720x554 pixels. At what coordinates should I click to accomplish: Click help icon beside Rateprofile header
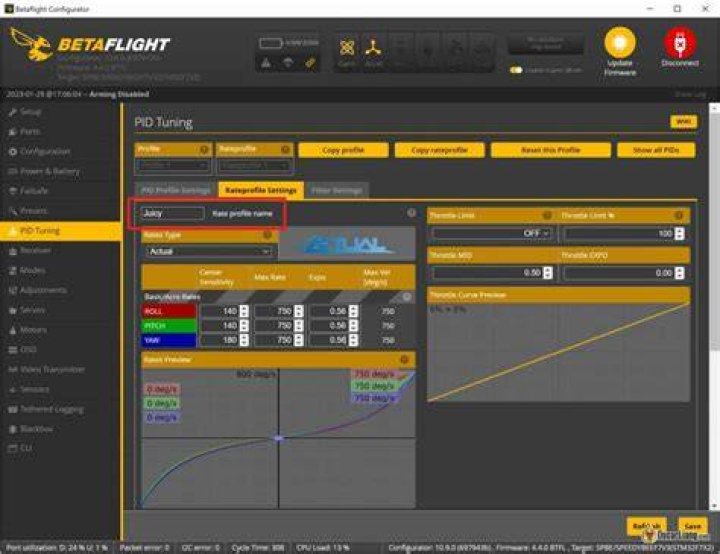[285, 149]
